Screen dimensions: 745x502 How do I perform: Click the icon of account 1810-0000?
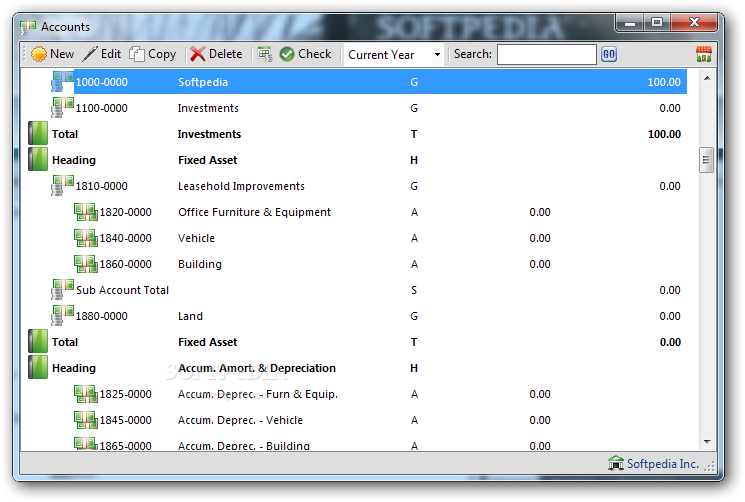(62, 186)
